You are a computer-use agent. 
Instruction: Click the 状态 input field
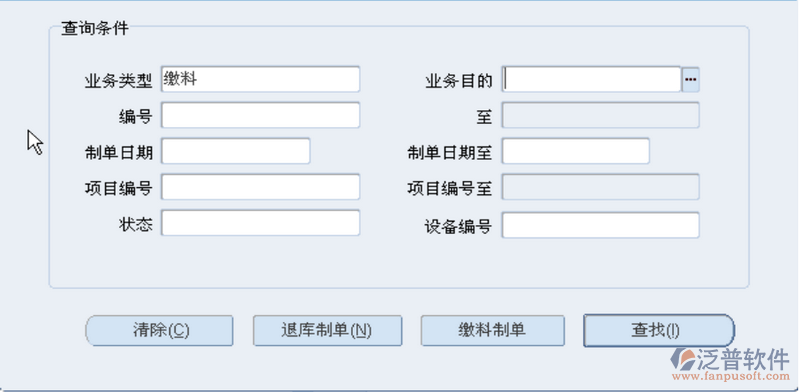tap(260, 223)
